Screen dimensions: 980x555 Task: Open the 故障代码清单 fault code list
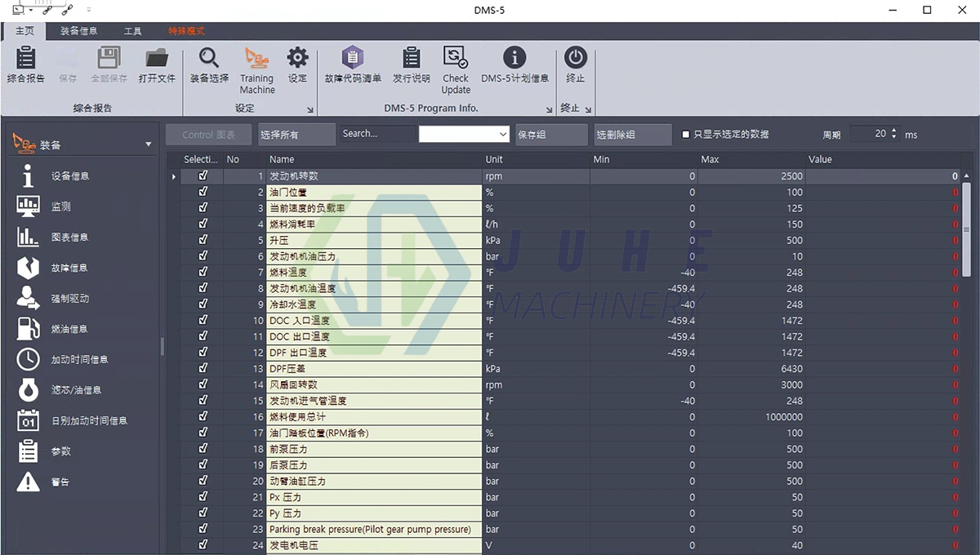[352, 67]
